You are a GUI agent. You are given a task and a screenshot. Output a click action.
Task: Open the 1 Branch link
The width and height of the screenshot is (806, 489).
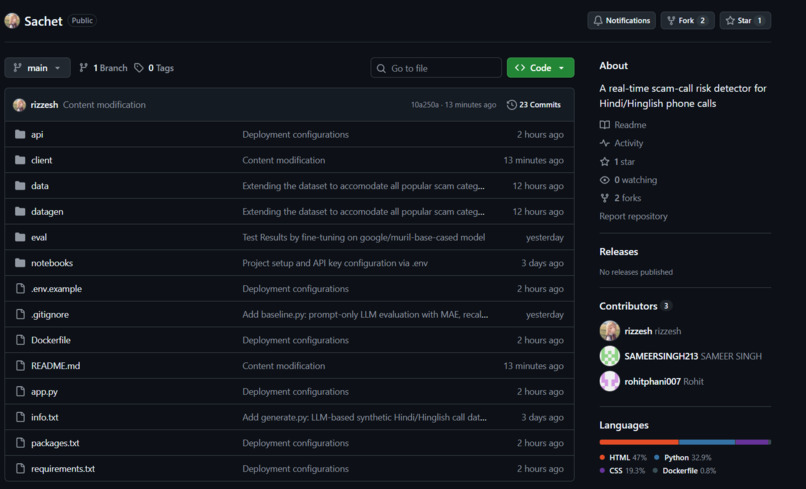pyautogui.click(x=103, y=68)
